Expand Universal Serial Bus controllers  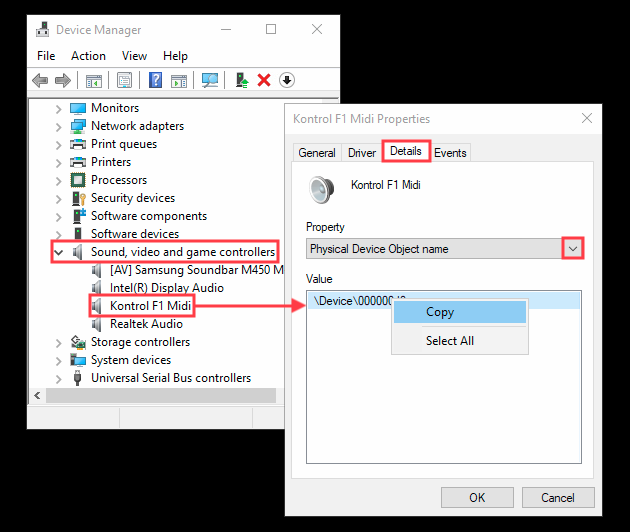click(x=59, y=378)
